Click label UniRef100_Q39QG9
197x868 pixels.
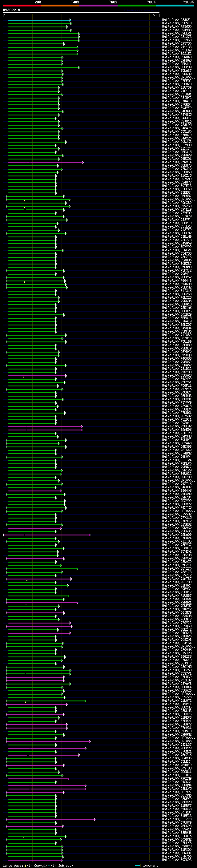point(177,626)
